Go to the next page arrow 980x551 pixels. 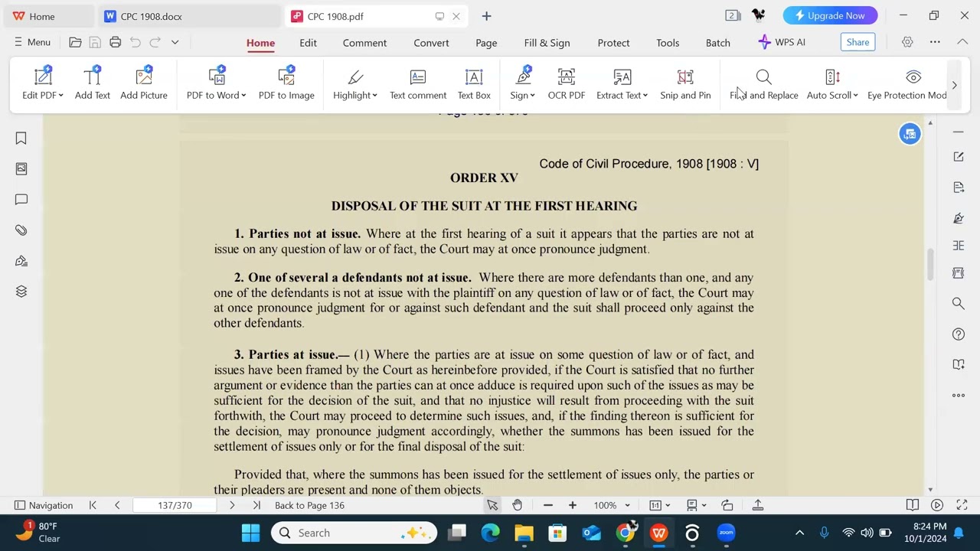click(232, 505)
